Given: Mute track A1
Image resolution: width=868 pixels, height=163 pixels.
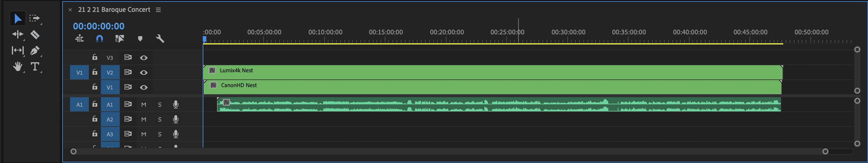Looking at the screenshot, I should point(143,104).
